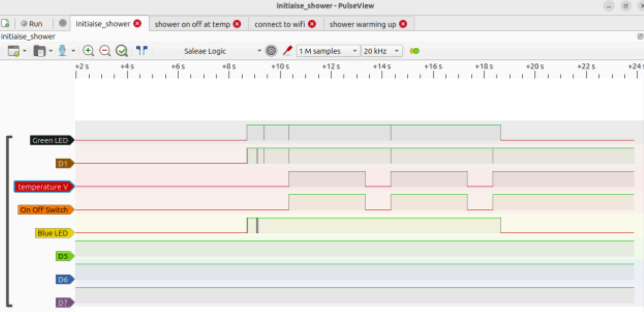Select the D7 channel label

(65, 302)
